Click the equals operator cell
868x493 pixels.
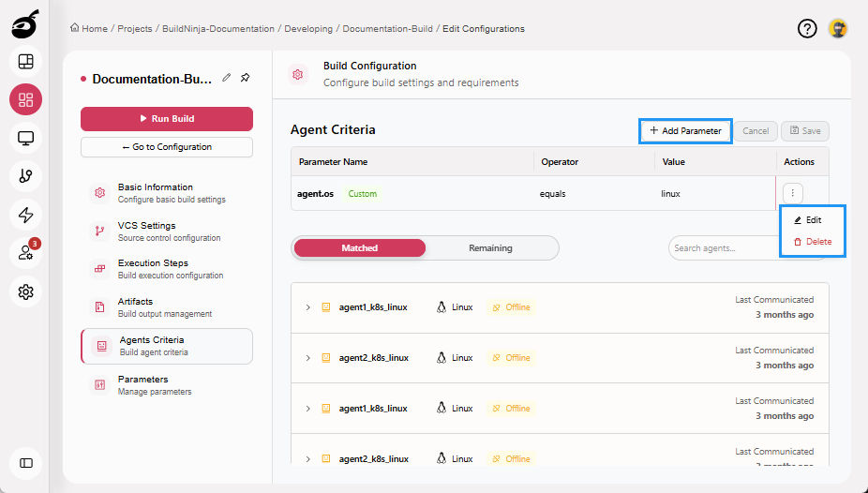pos(552,194)
